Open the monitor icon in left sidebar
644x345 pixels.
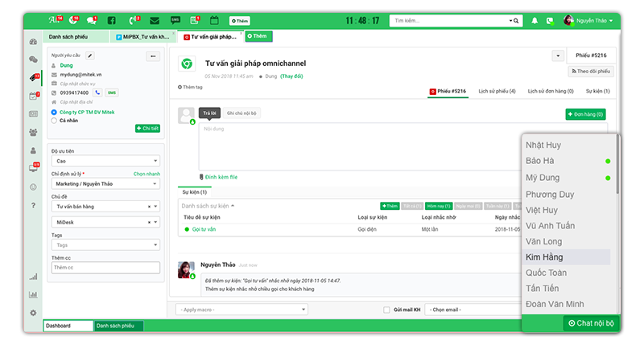pos(34,168)
